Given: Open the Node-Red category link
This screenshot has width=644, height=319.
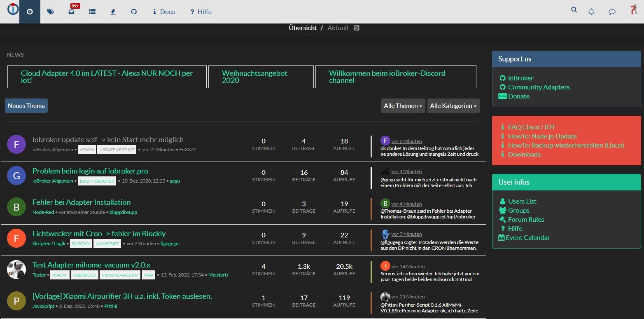Looking at the screenshot, I should [x=44, y=212].
